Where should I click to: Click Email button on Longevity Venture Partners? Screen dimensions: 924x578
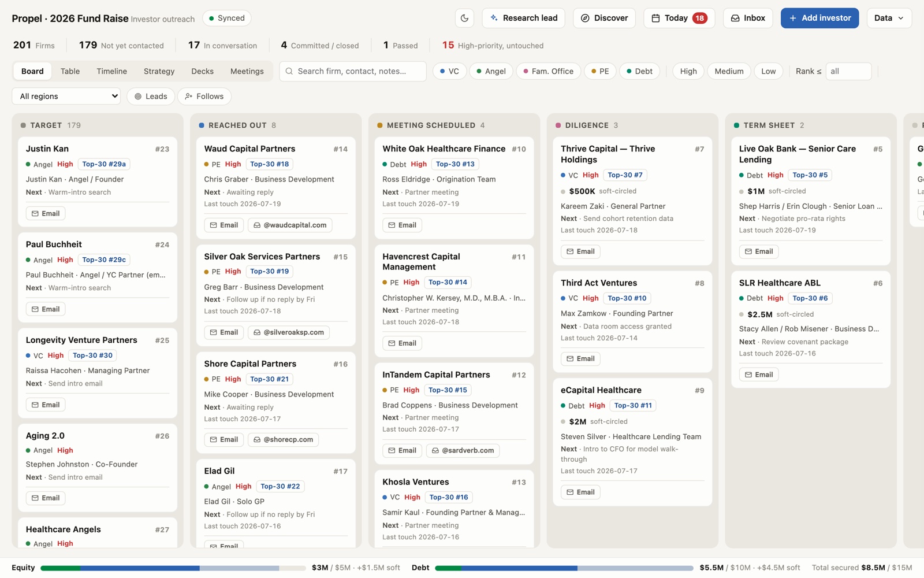tap(46, 405)
